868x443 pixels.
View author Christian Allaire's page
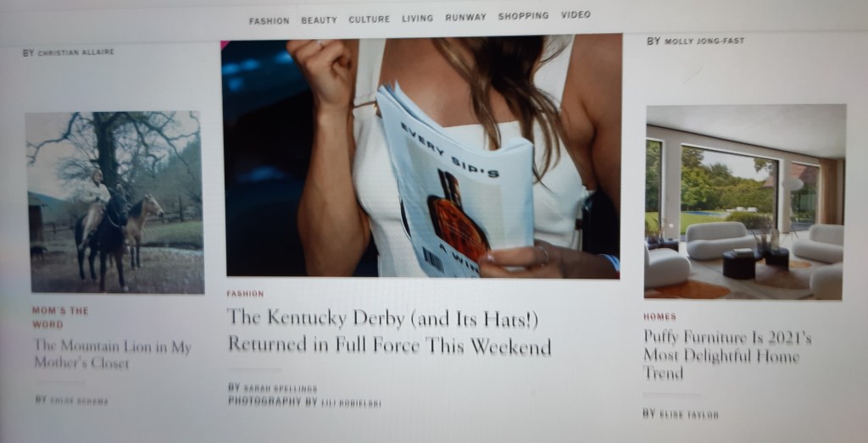tap(75, 52)
